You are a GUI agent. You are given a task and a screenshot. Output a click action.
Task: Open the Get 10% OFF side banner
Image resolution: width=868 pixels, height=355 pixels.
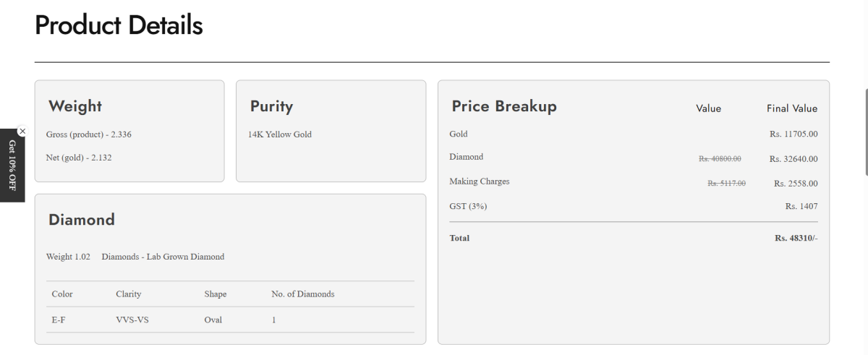[x=12, y=166]
